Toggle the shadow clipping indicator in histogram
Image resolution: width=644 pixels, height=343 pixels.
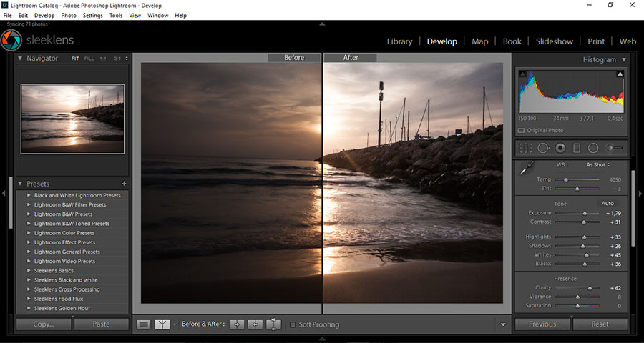522,74
